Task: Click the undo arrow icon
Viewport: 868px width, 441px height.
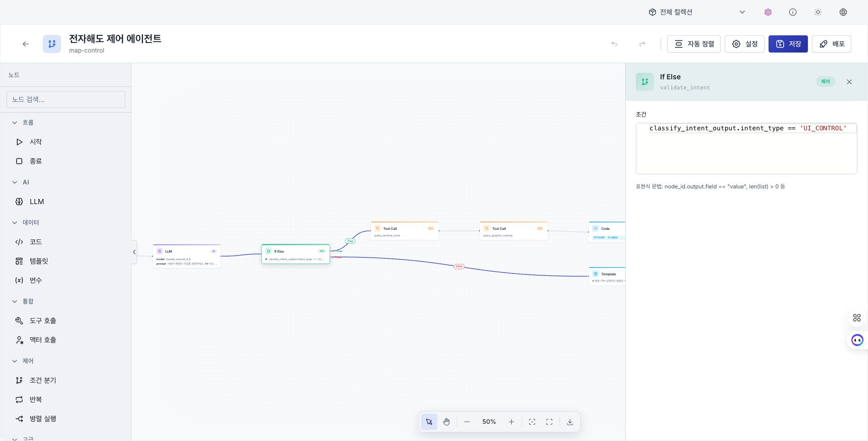Action: [x=614, y=44]
